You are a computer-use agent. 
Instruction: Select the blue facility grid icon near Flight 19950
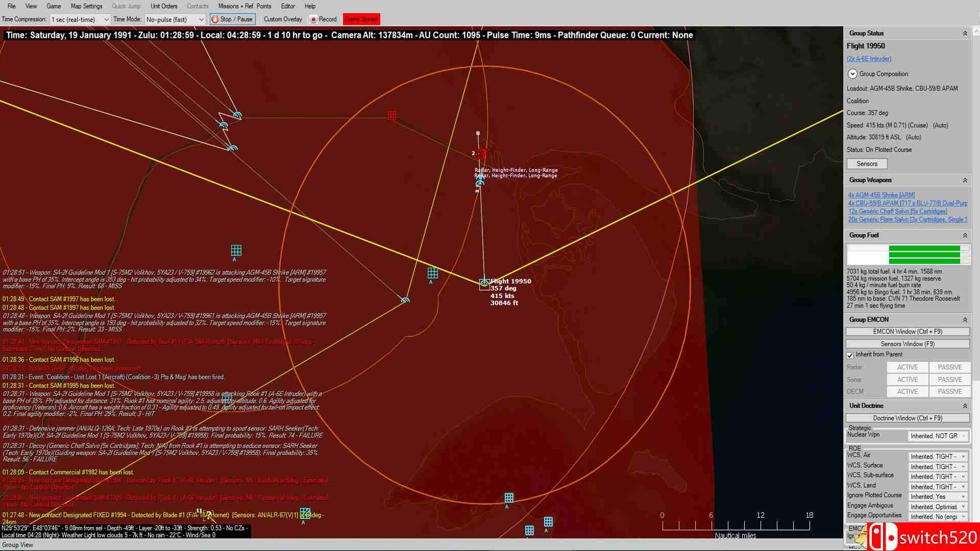pyautogui.click(x=432, y=272)
